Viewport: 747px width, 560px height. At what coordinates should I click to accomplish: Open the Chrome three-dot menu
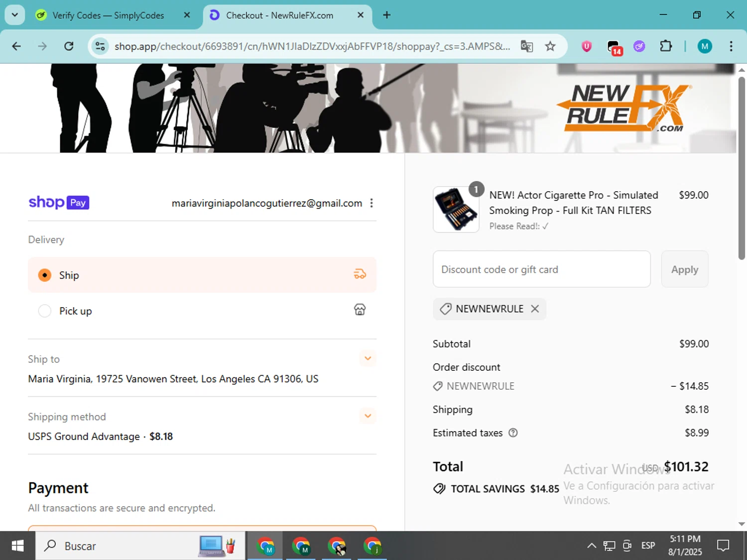tap(731, 46)
